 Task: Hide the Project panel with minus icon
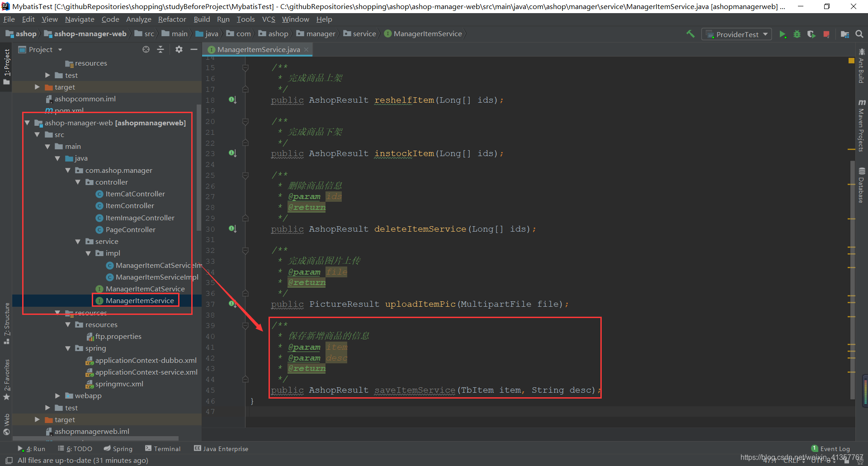pyautogui.click(x=194, y=49)
